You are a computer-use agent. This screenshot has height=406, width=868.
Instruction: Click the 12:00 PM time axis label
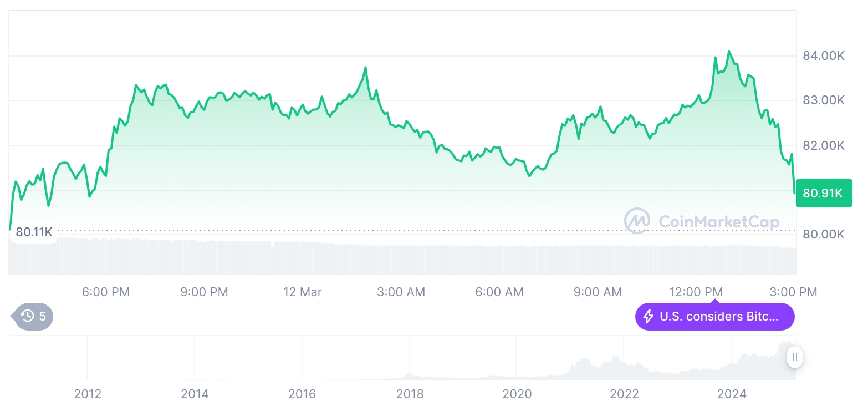tap(696, 292)
